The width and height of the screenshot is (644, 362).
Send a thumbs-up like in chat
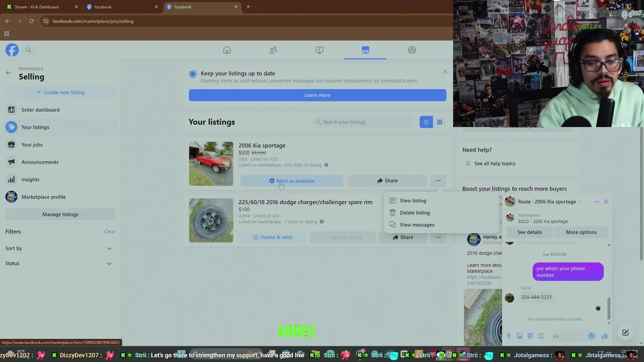(604, 336)
